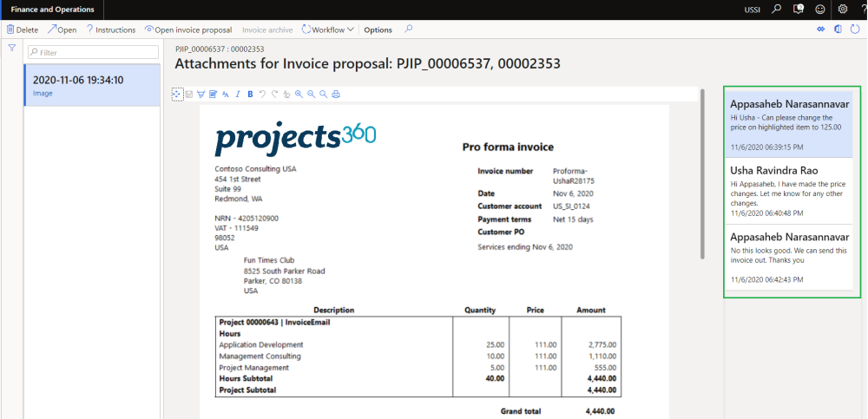Click the text eraser/clear annotation icon
Screen dimensions: 868x419
[286, 95]
